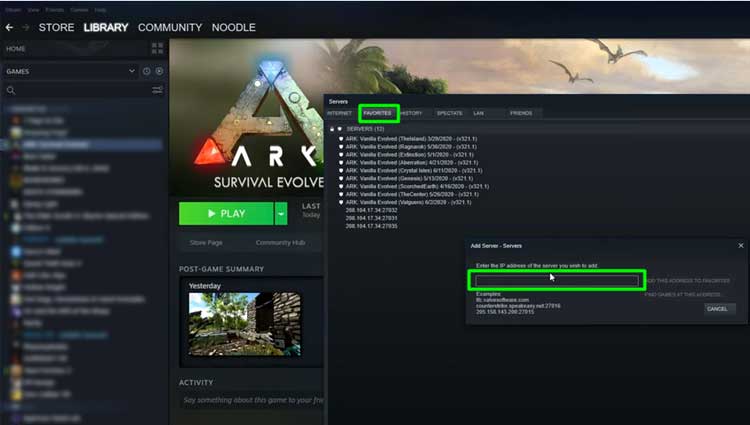
Task: Click shield icon on ScorchedEarth row
Action: point(341,186)
